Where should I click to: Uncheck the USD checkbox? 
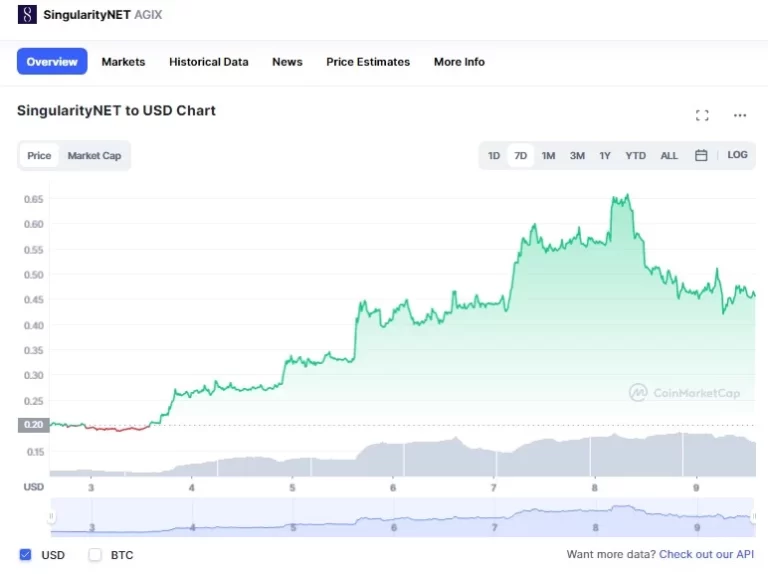(25, 554)
